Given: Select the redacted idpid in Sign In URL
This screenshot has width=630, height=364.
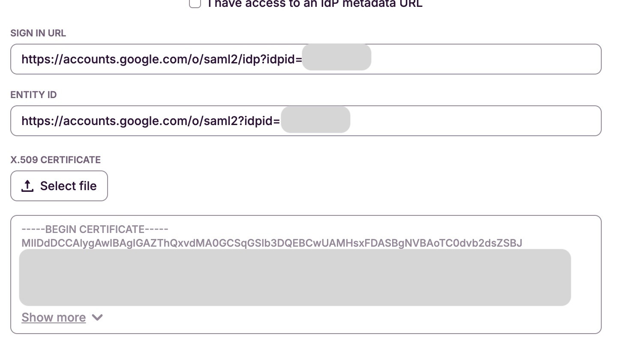Looking at the screenshot, I should (x=336, y=57).
